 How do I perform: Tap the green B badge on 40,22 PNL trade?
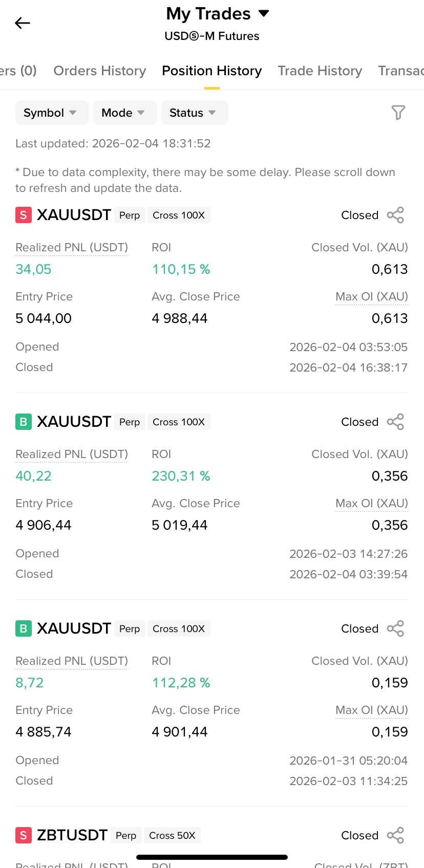[24, 422]
